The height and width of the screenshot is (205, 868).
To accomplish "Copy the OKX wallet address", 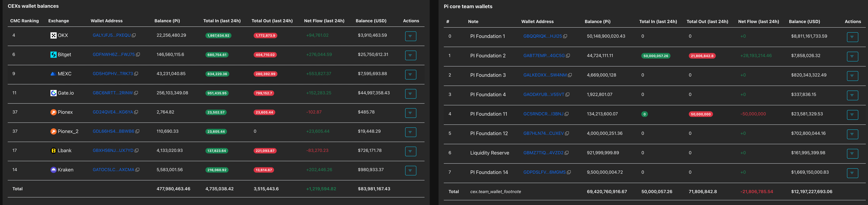I will [x=134, y=35].
